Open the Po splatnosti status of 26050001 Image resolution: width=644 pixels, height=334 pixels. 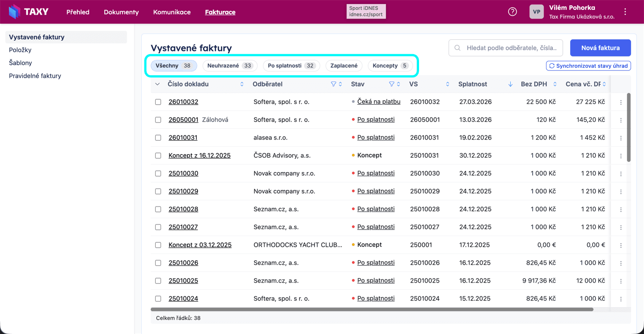tap(376, 120)
